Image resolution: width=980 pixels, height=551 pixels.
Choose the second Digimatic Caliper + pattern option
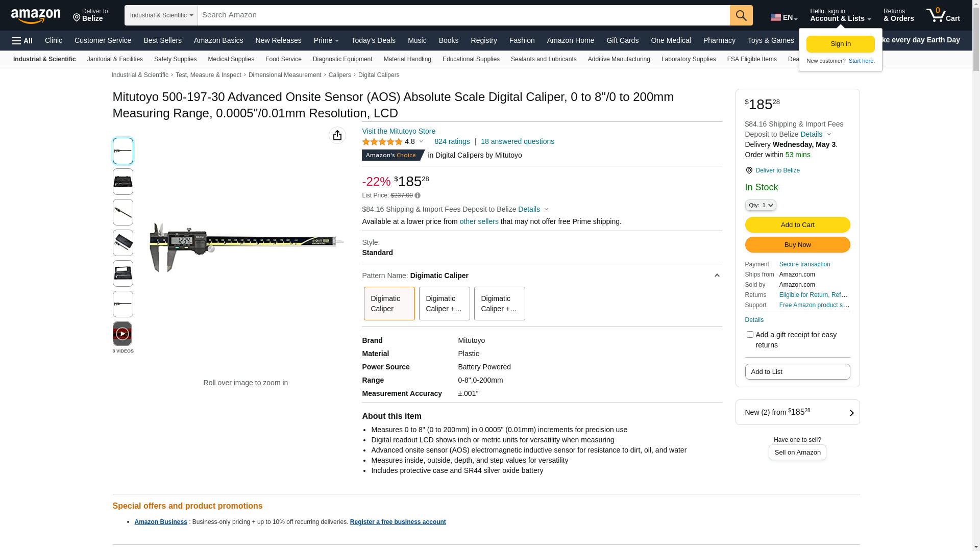point(499,304)
